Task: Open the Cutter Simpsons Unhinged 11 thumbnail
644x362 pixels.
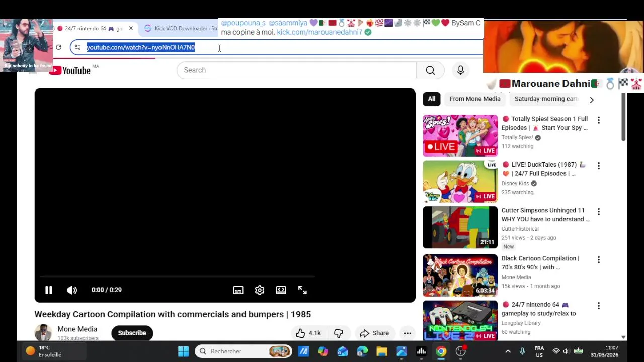Action: click(x=460, y=227)
